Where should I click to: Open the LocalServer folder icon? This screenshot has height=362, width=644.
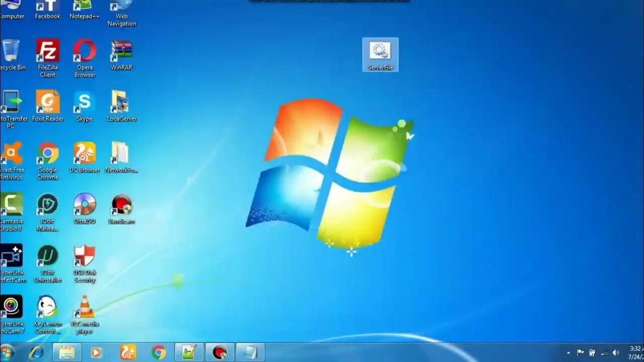[122, 106]
